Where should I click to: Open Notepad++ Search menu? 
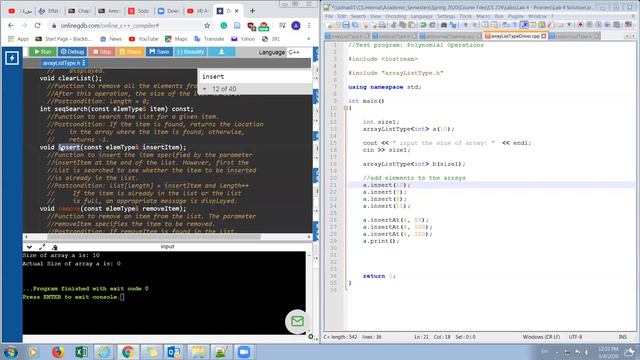[x=358, y=16]
